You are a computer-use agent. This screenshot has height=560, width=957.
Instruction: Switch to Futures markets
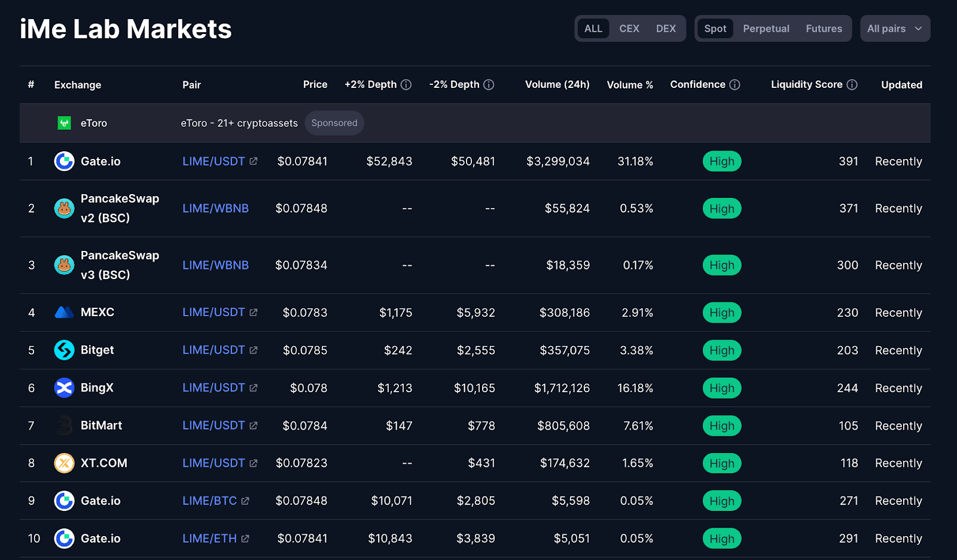coord(824,29)
